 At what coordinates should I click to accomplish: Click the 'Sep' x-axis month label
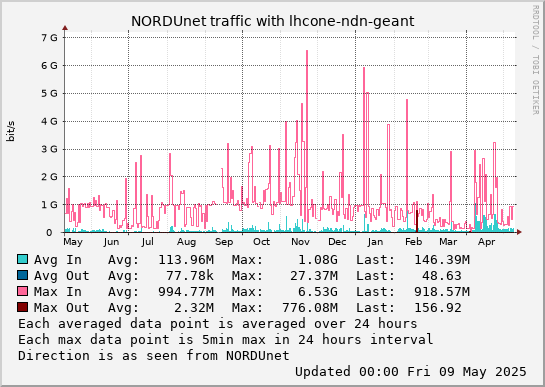point(224,242)
